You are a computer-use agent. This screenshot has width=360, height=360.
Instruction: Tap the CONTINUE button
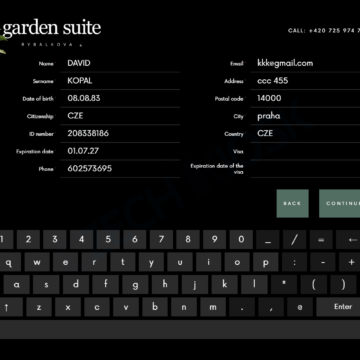pos(340,203)
